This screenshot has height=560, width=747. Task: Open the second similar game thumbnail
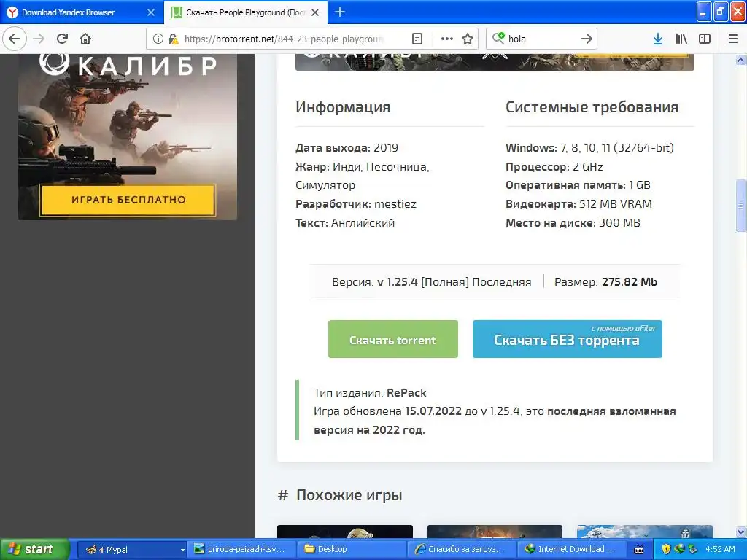click(495, 532)
